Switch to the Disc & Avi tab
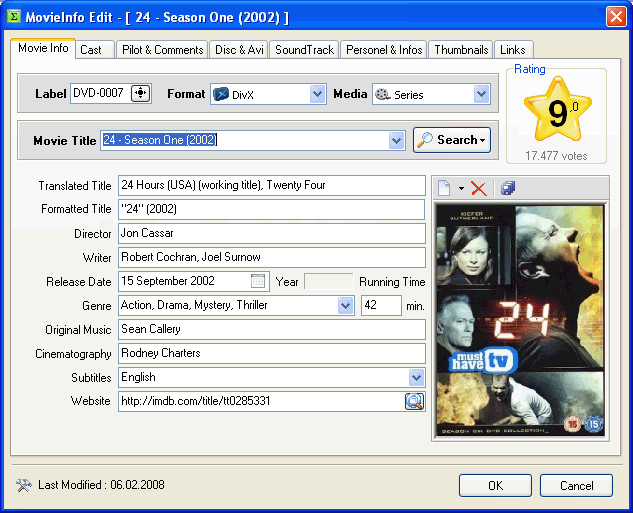Screen dimensions: 633x513 239,50
